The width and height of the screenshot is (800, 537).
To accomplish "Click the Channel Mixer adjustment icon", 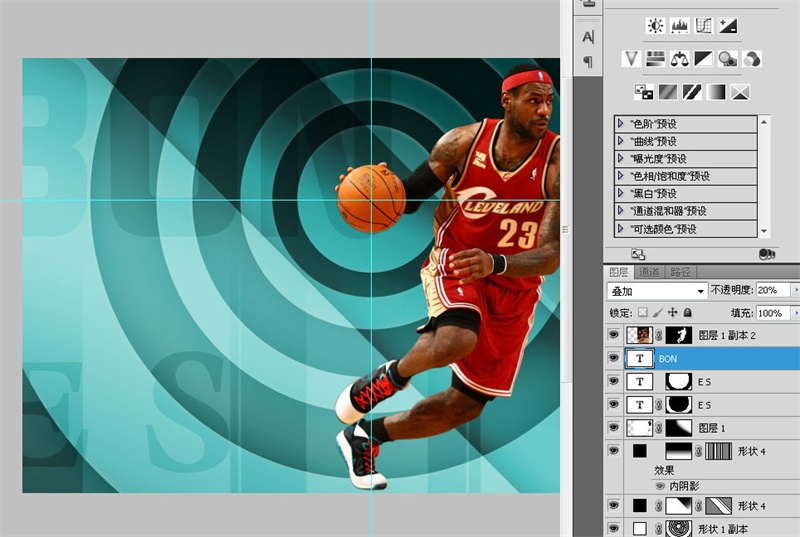I will (751, 59).
